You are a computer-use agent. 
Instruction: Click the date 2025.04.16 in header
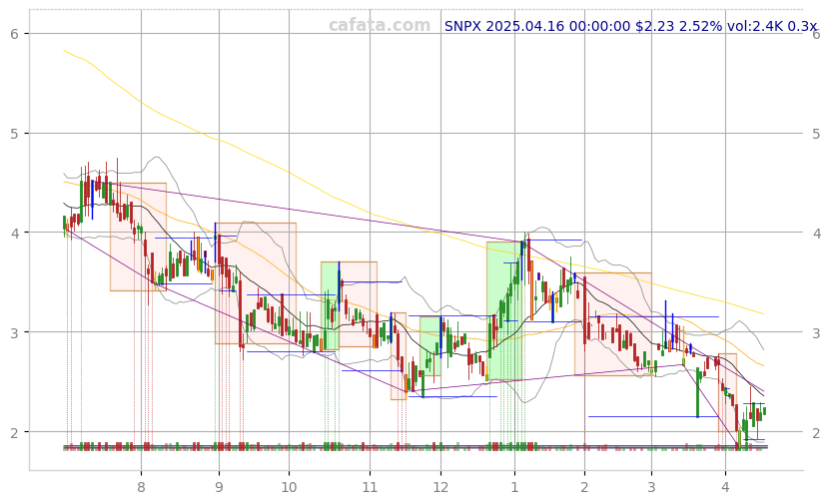[524, 26]
